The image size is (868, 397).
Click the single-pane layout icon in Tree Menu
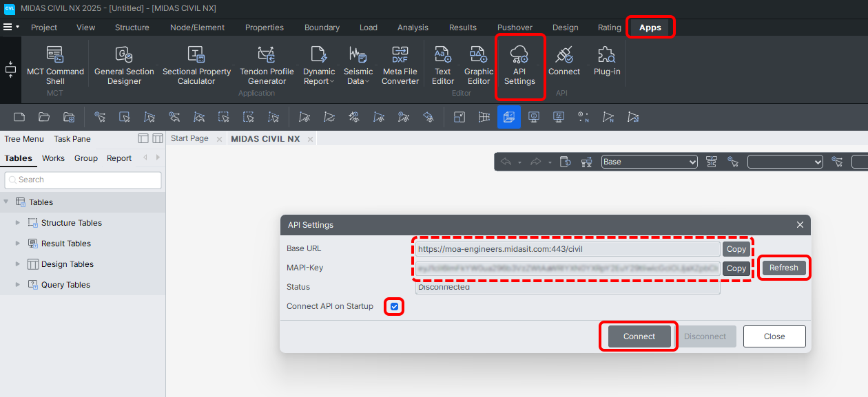[143, 138]
